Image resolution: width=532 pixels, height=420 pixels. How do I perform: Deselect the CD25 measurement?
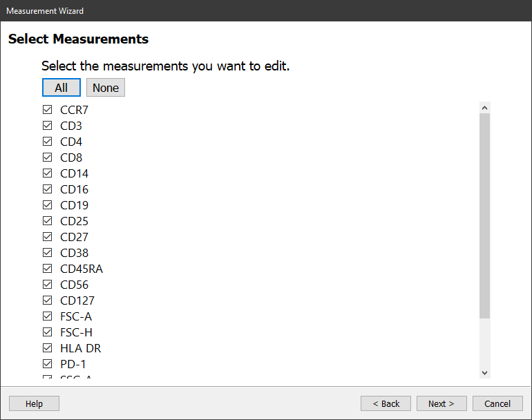[x=48, y=221]
